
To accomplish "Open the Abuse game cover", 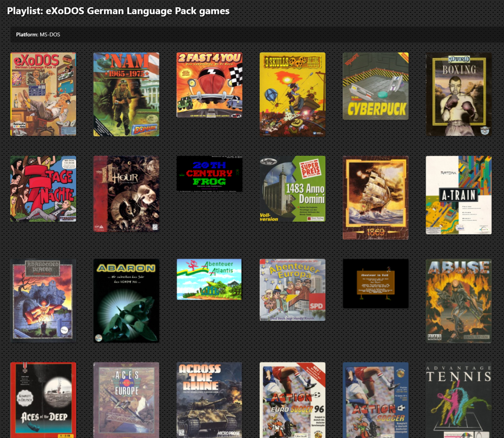I will tap(459, 301).
